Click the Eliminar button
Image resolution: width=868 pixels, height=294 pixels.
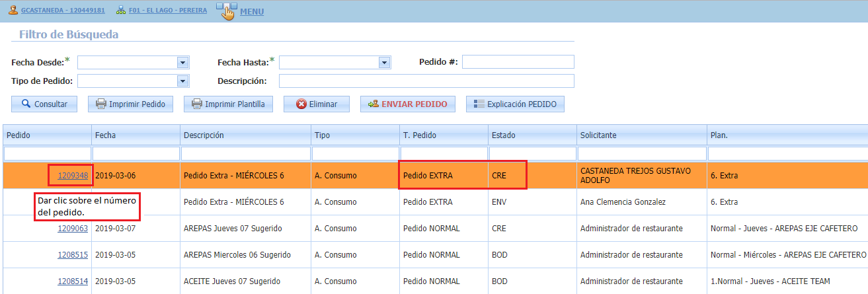tap(317, 104)
